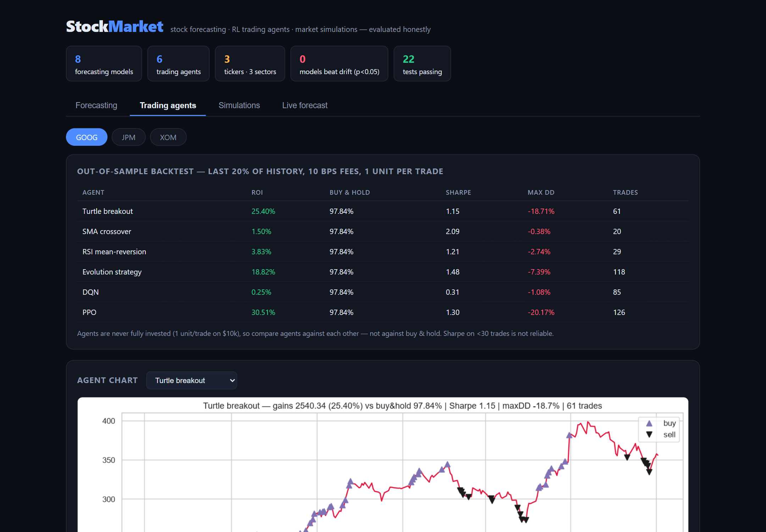Image resolution: width=766 pixels, height=532 pixels.
Task: Click the Sharpe value 1.48
Action: tap(453, 272)
